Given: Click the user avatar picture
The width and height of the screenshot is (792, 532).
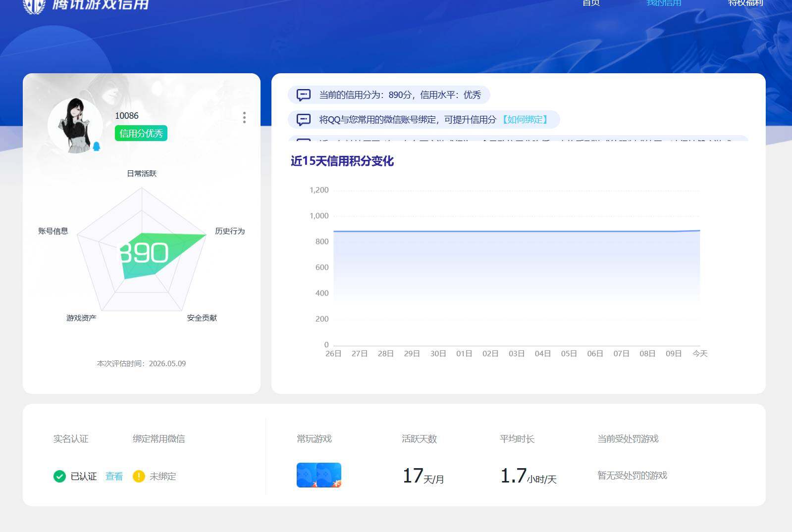Looking at the screenshot, I should [75, 125].
